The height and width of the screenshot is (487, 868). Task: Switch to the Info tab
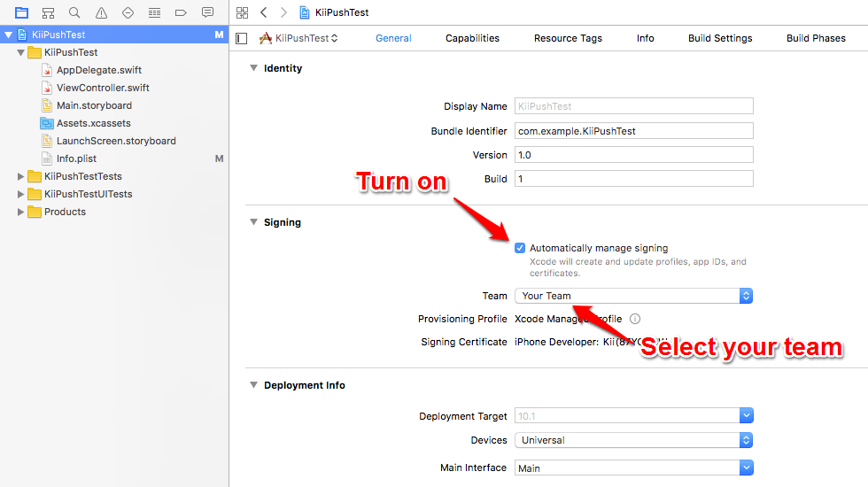tap(645, 38)
